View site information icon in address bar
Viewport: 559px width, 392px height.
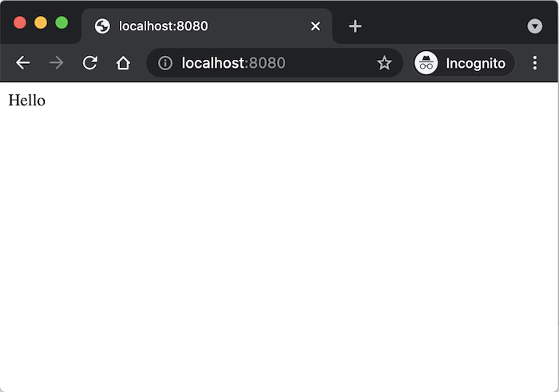(165, 63)
